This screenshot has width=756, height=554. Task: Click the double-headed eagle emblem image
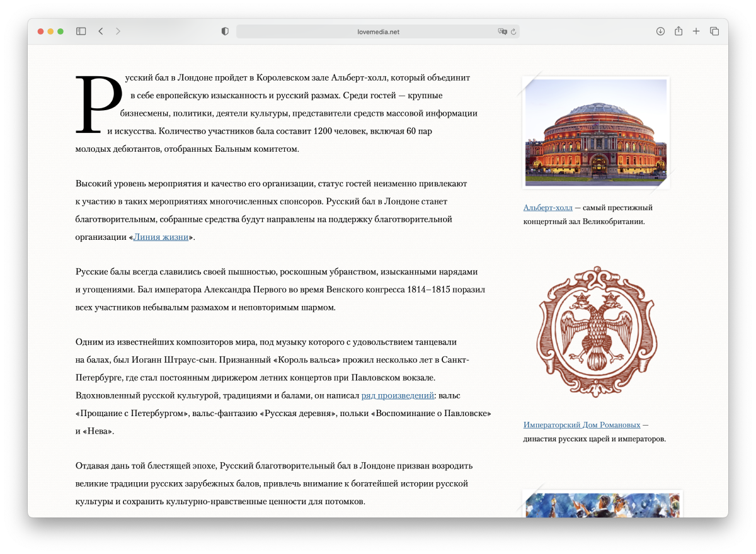click(x=596, y=331)
